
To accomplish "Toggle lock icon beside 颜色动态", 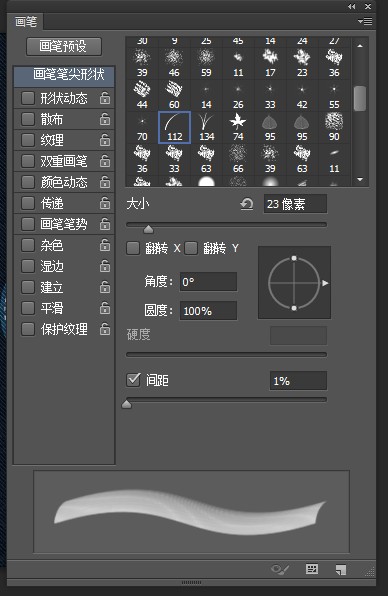I will pyautogui.click(x=105, y=182).
